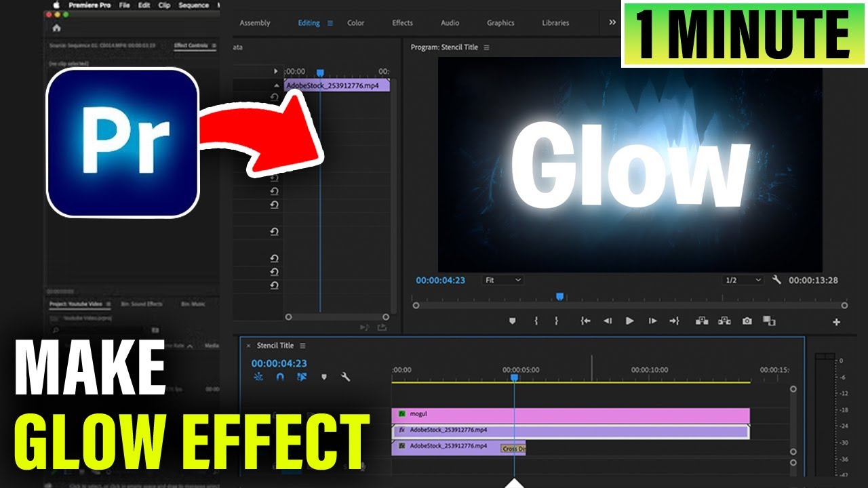Click the Program monitor playhead marker
Image resolution: width=868 pixels, height=488 pixels.
coord(559,296)
